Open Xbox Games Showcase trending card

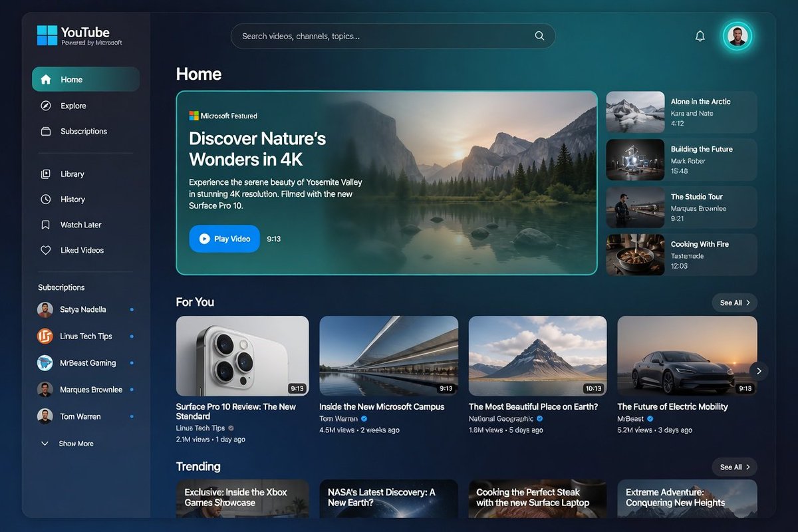[242, 498]
